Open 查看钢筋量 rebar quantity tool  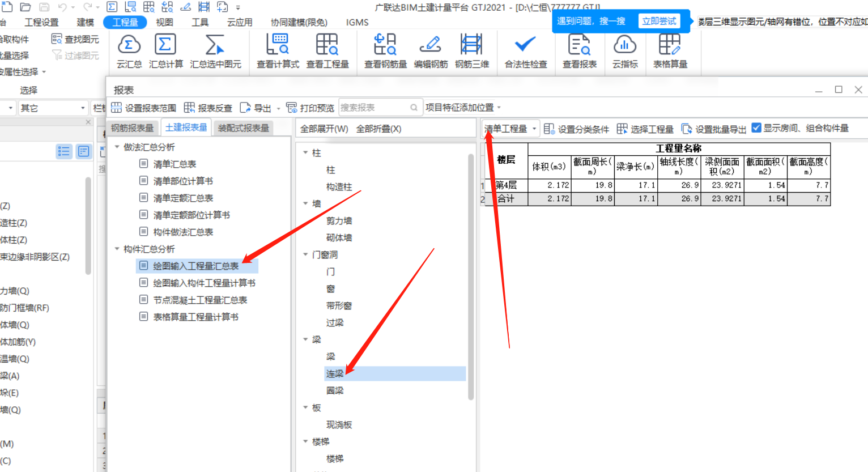point(385,52)
